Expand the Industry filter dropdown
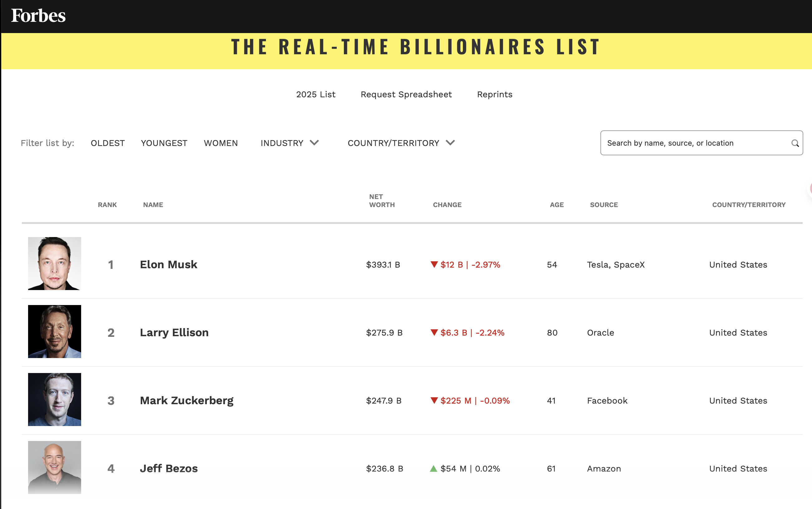Screen dimensions: 812x509 289,143
